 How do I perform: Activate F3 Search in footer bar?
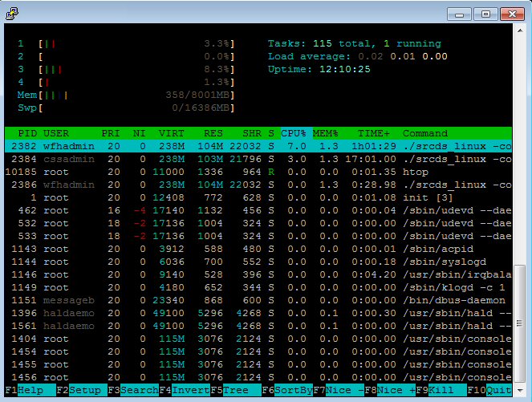coord(133,390)
